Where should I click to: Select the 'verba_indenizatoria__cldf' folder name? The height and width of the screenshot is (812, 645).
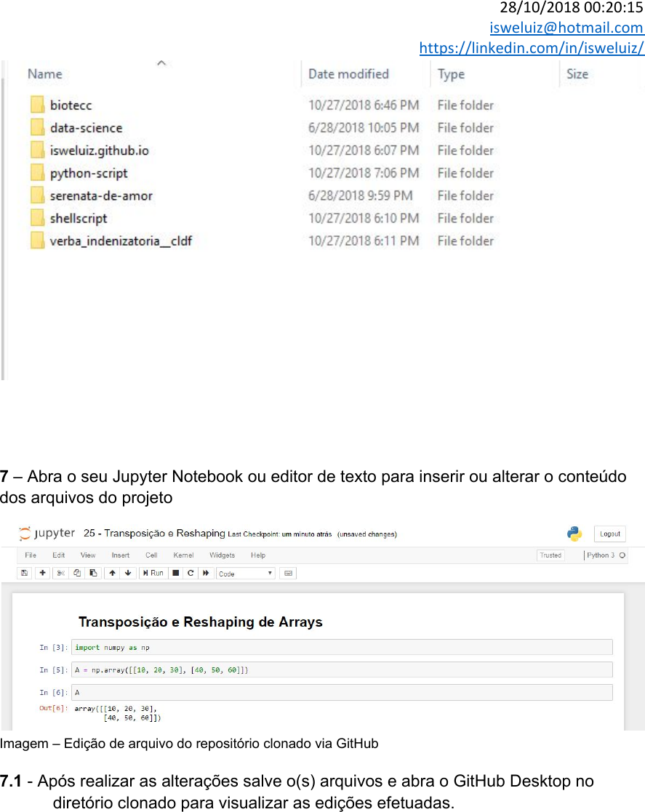pos(121,241)
